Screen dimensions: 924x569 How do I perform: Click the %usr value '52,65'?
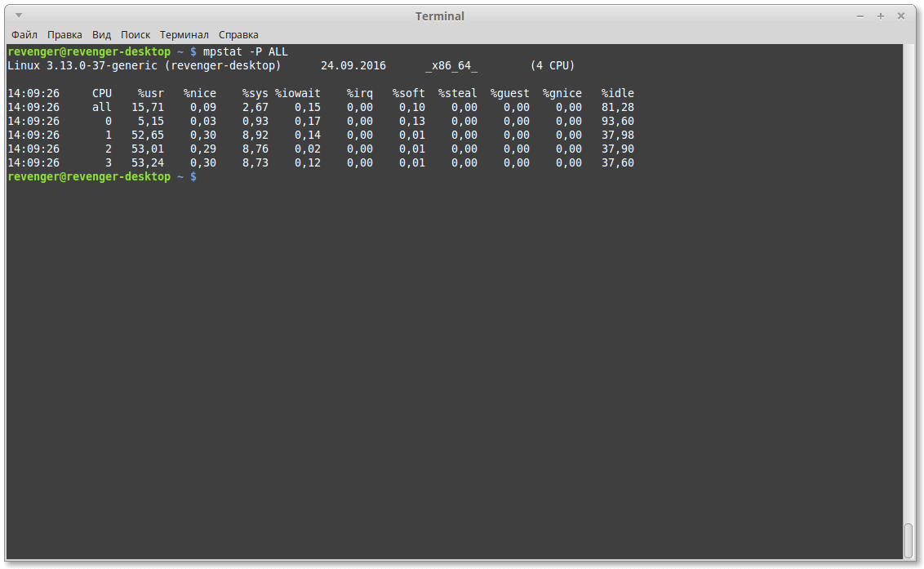[x=148, y=135]
